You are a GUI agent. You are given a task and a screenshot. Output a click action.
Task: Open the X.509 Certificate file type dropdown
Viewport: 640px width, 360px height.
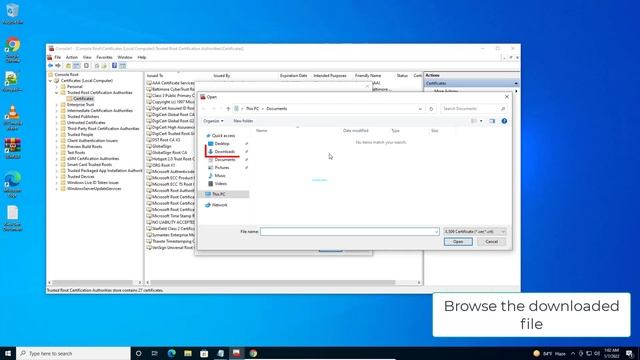(x=475, y=232)
